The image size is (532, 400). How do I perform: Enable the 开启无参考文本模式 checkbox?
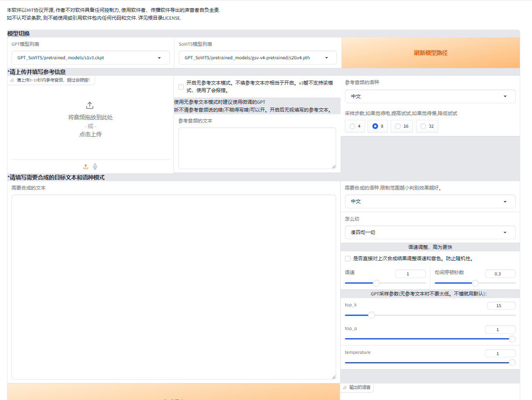(181, 87)
